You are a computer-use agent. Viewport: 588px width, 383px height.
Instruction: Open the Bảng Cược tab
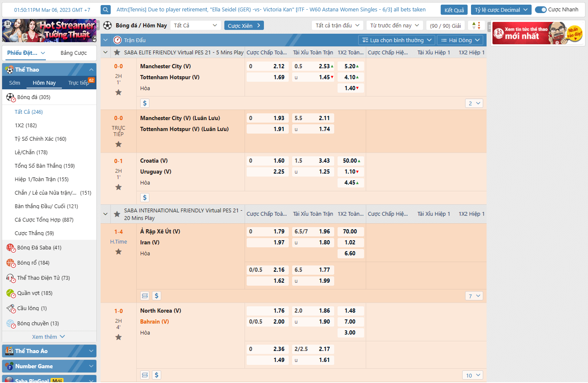pos(74,53)
